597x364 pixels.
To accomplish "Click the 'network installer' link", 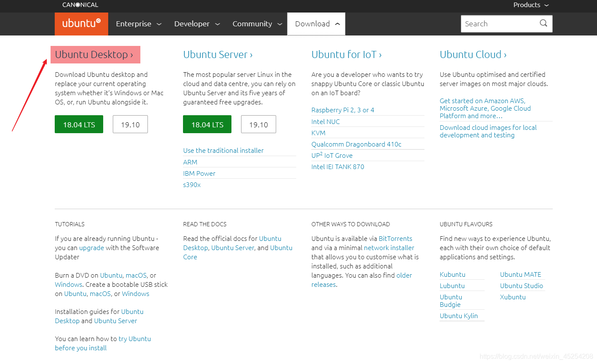I will click(389, 248).
